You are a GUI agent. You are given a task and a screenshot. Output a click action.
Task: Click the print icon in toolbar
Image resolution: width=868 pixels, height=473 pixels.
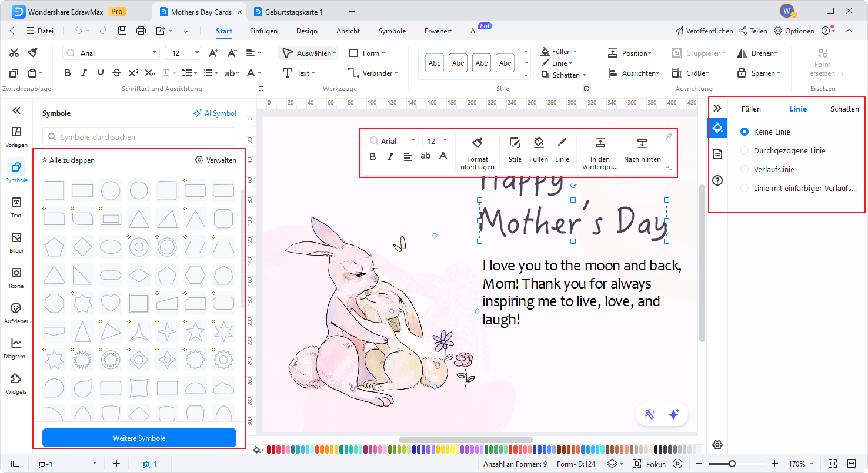click(x=141, y=31)
